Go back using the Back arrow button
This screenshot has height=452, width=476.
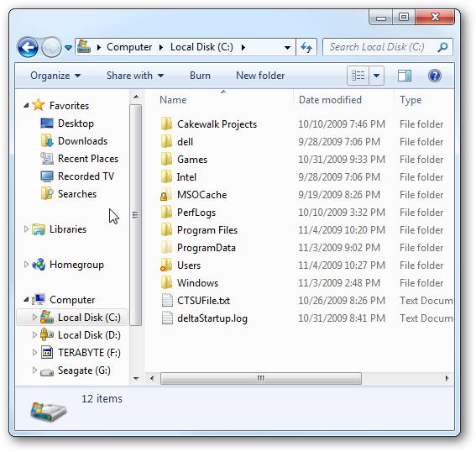click(x=28, y=47)
